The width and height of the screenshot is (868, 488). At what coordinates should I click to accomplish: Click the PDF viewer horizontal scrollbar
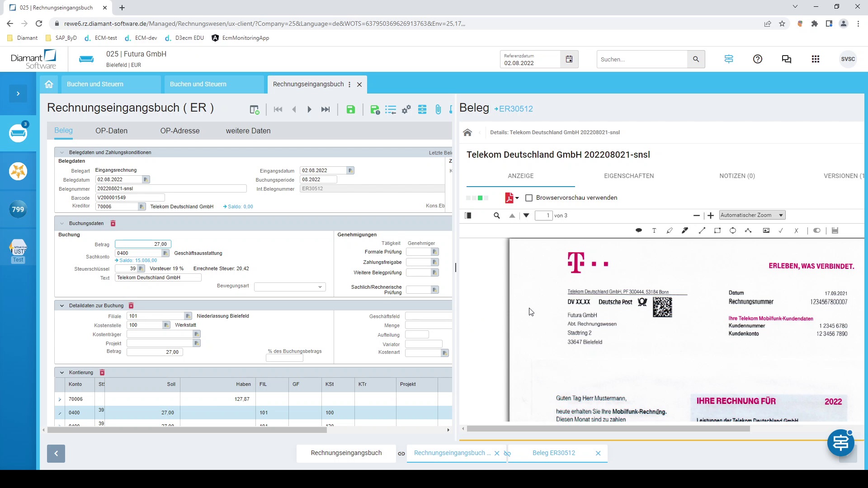[x=609, y=429]
